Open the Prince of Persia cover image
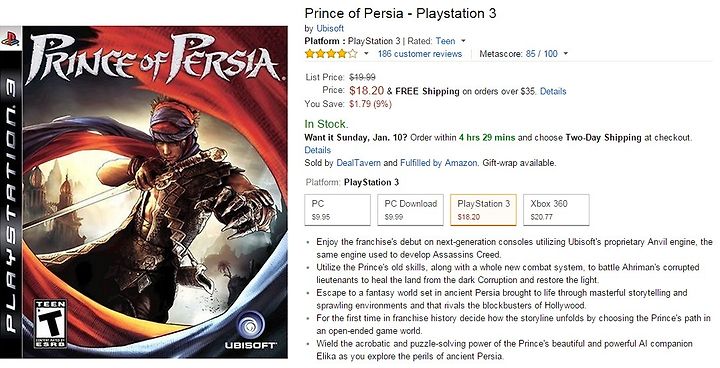Image resolution: width=720 pixels, height=368 pixels. click(x=144, y=192)
